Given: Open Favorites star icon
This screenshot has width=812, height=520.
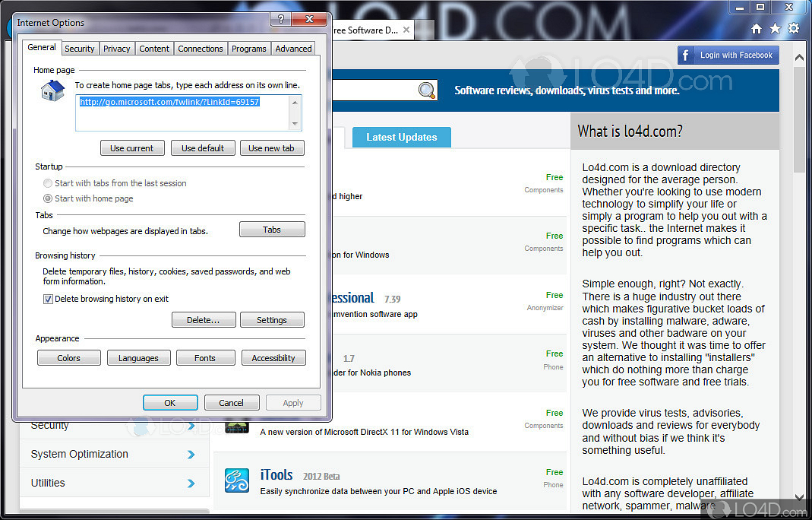Looking at the screenshot, I should pos(775,29).
